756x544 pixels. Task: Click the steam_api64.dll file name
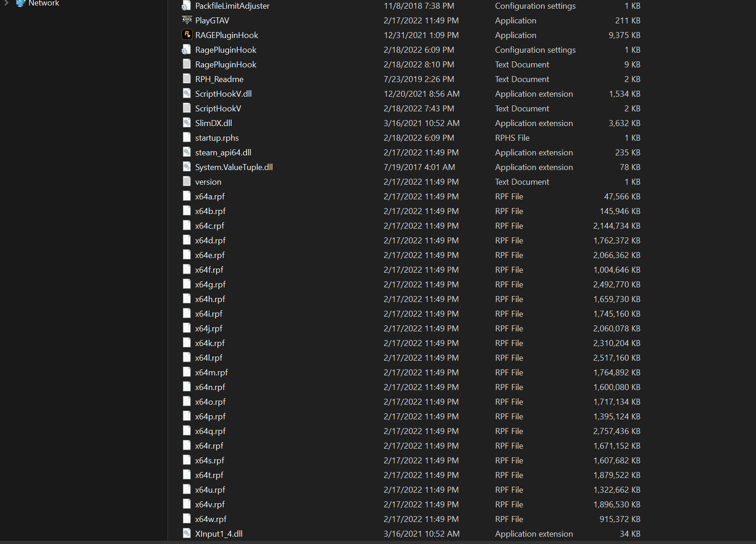pyautogui.click(x=223, y=153)
